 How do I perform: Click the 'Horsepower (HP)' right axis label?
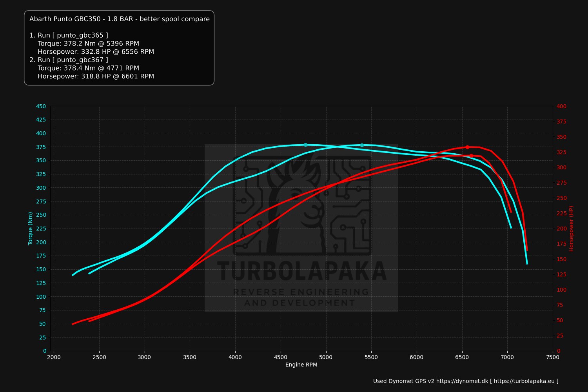(x=571, y=229)
